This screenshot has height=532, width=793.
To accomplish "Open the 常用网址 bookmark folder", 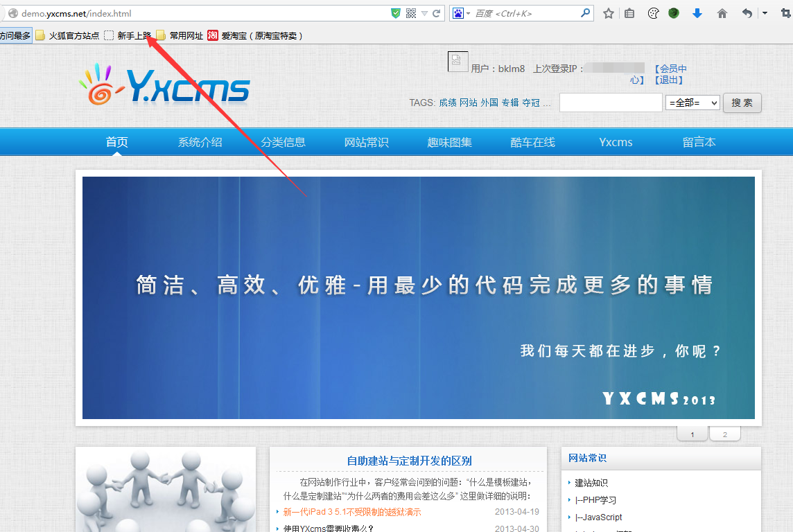I will (x=180, y=35).
